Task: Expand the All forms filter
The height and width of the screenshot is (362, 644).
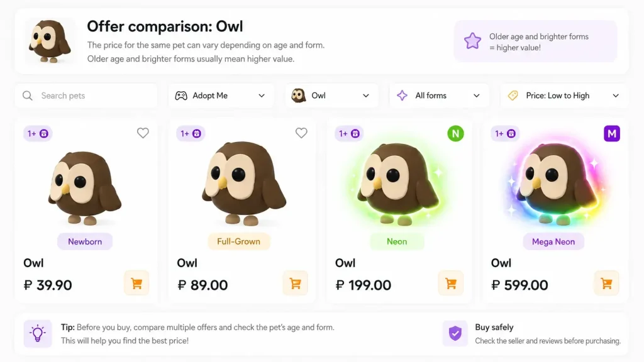Action: [x=439, y=96]
